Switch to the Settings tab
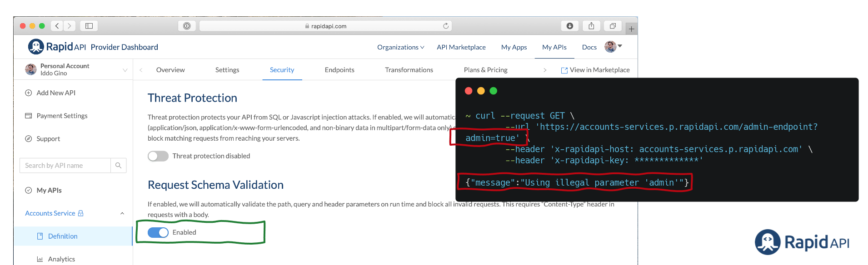The height and width of the screenshot is (265, 868). point(227,70)
